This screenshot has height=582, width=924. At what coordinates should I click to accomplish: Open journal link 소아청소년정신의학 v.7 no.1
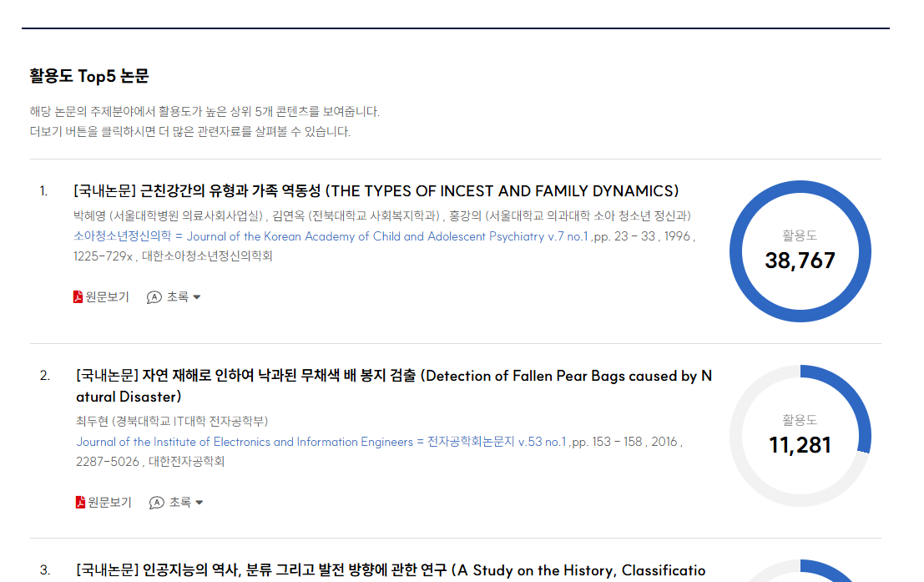click(331, 236)
